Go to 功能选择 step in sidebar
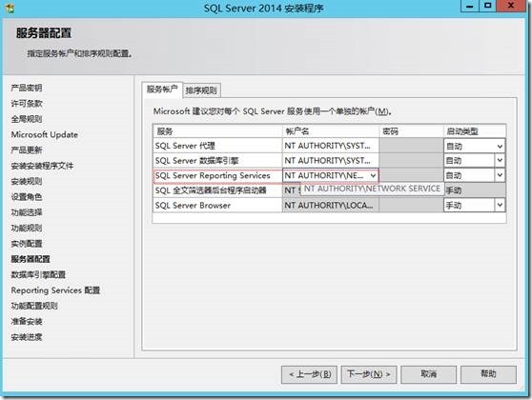Screen dimensions: 532x400 pos(27,212)
